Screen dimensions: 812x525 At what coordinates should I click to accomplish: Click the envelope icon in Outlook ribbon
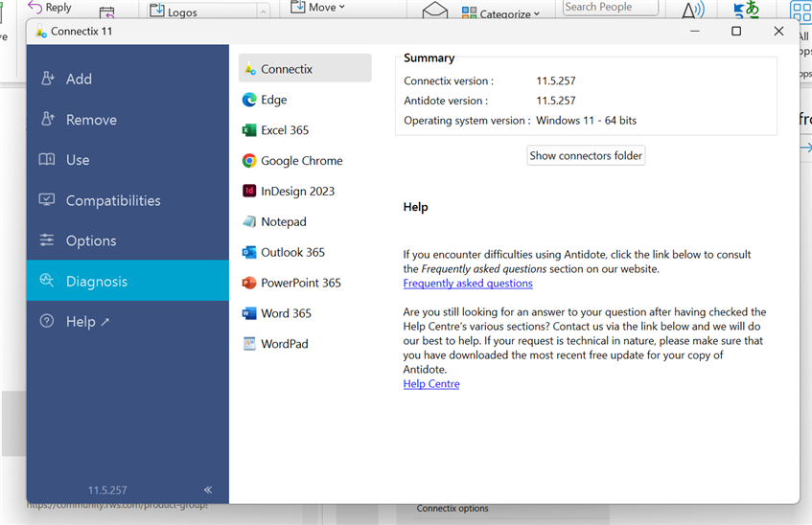[x=435, y=11]
